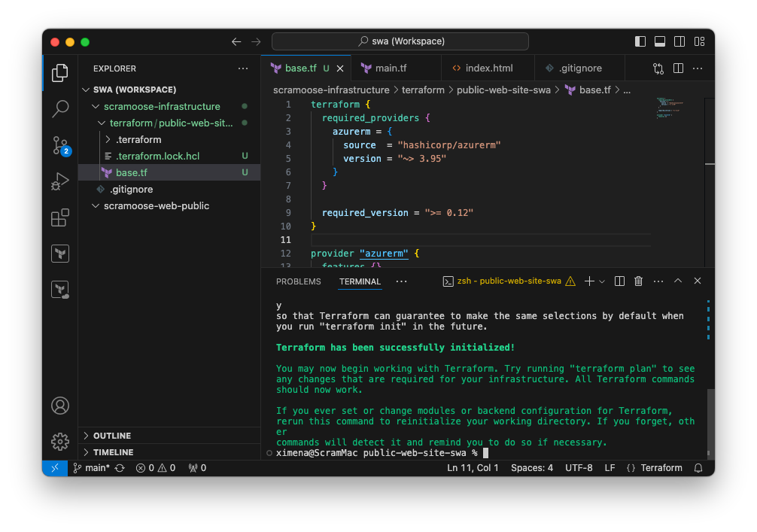Toggle the primary side bar
The height and width of the screenshot is (532, 757).
(x=640, y=41)
